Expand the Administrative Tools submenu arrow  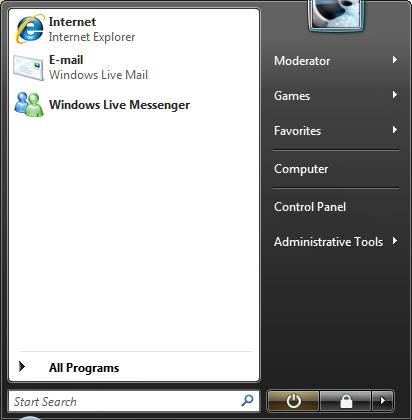point(395,241)
